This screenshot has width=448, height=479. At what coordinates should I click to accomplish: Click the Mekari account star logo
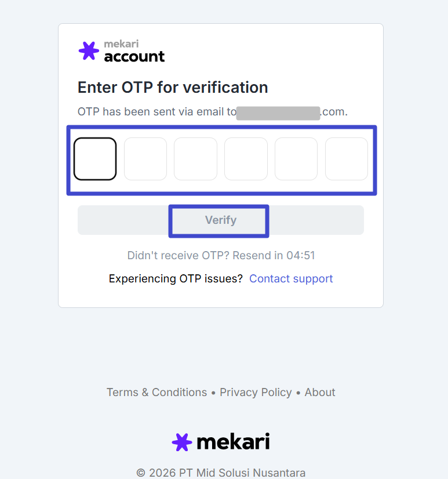pos(89,51)
